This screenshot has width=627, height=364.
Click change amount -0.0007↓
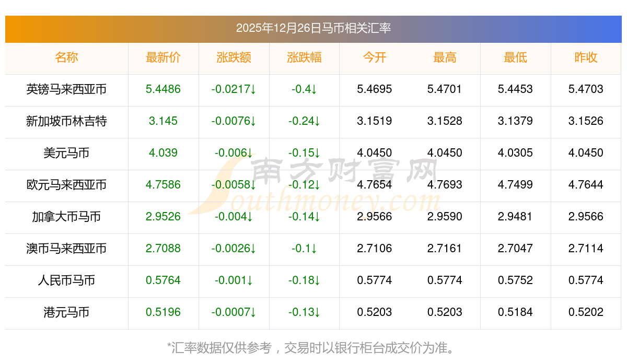(234, 312)
